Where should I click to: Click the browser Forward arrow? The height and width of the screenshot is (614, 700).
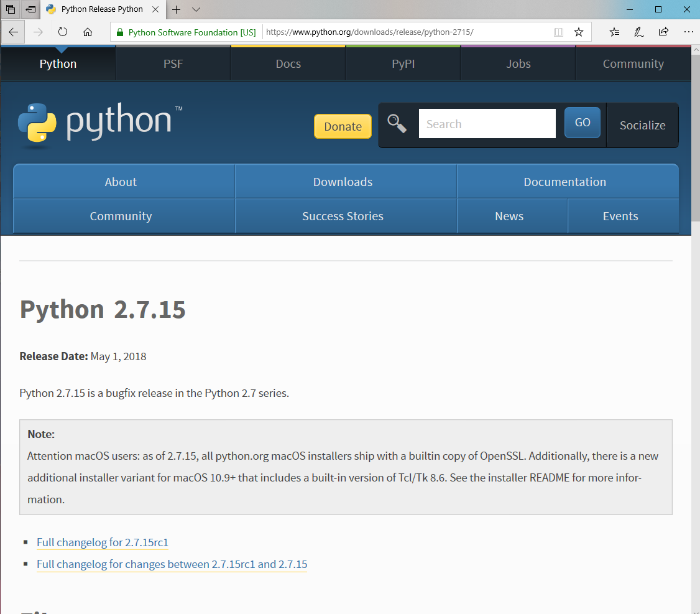pyautogui.click(x=39, y=32)
